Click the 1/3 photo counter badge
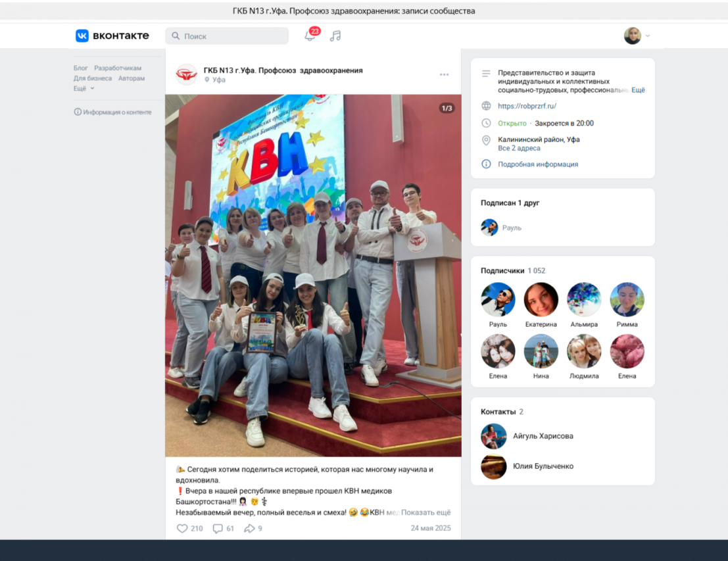728x561 pixels. pos(447,109)
